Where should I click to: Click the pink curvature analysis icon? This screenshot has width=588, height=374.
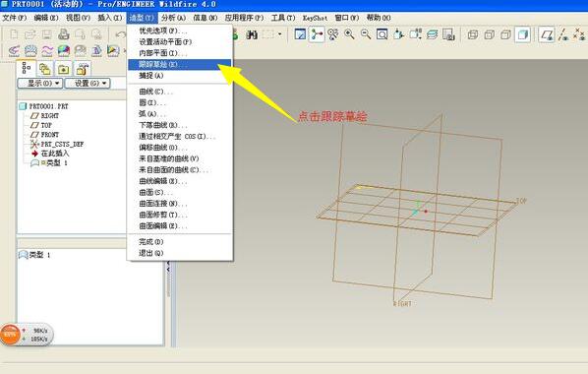pos(14,50)
